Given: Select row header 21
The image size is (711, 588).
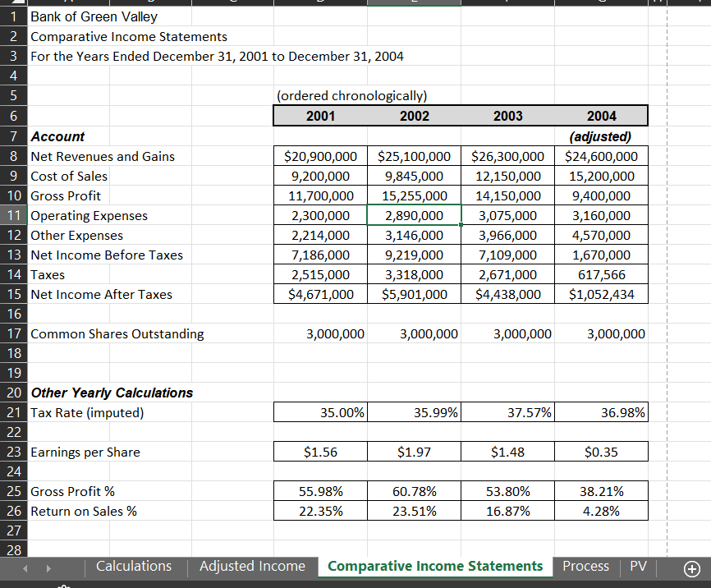Looking at the screenshot, I should (x=14, y=412).
